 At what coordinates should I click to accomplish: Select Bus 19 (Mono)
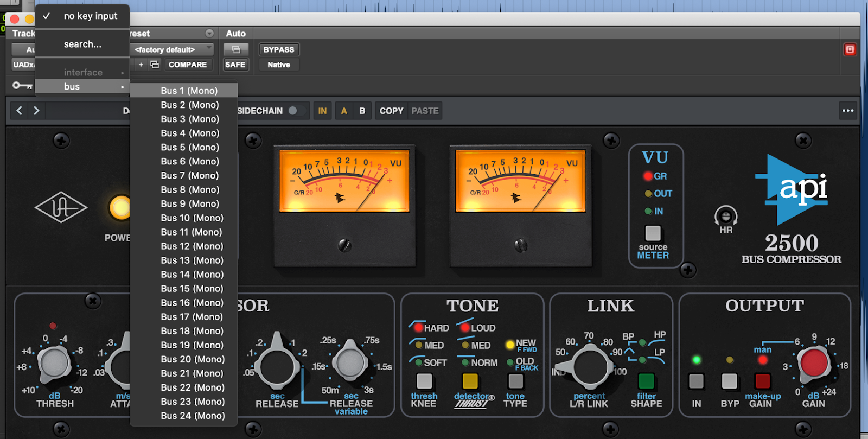[184, 345]
